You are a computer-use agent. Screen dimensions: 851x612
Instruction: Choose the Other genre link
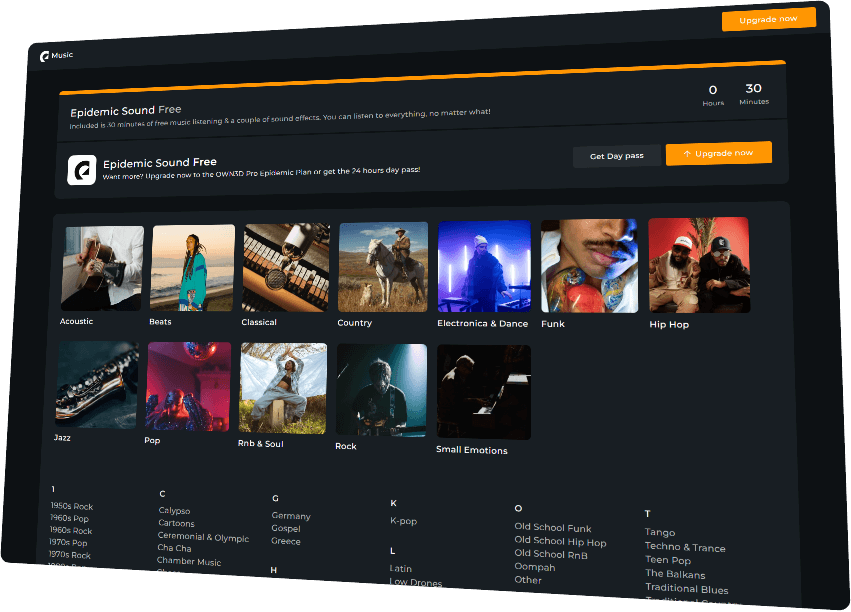528,580
